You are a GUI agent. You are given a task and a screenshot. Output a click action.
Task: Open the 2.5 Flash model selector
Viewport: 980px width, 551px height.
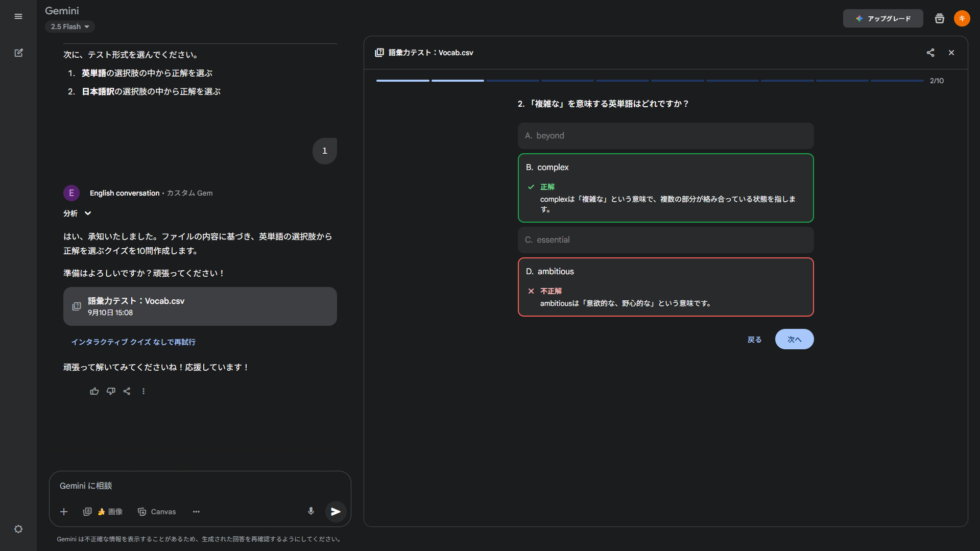[70, 27]
